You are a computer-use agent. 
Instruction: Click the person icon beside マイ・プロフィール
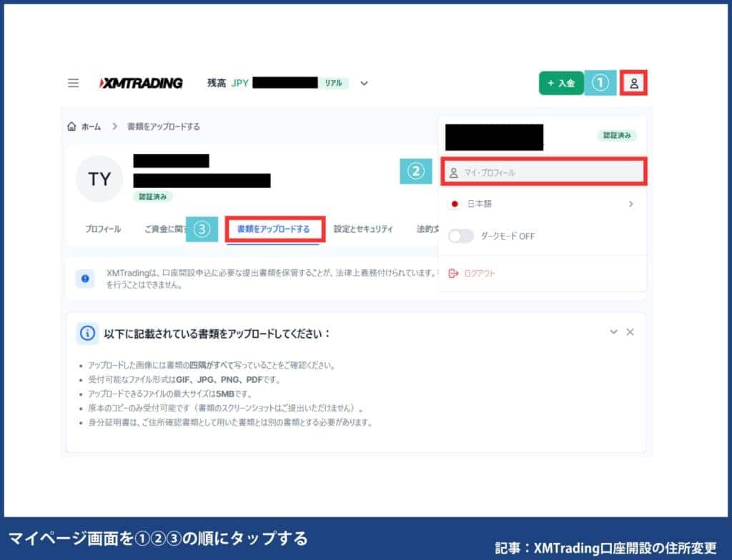click(453, 173)
